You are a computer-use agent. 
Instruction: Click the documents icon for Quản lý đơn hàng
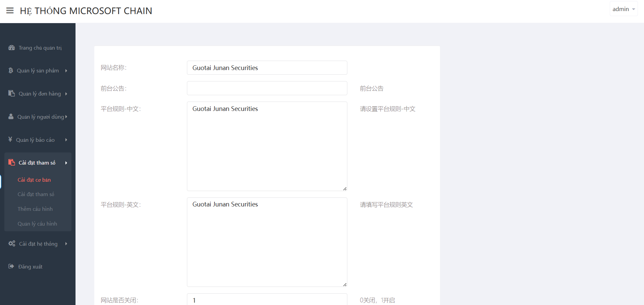(12, 94)
